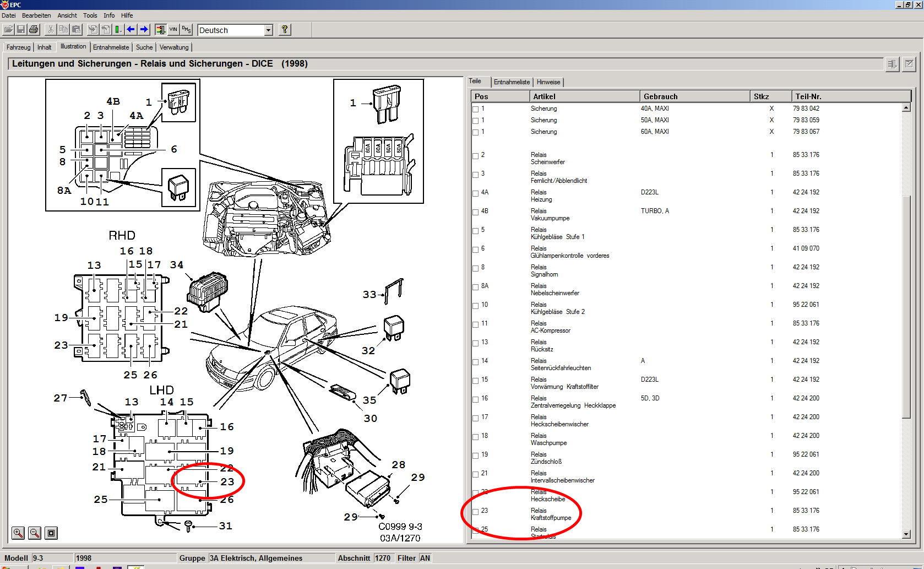
Task: Toggle the colored-lines filter toolbar icon
Action: click(x=160, y=30)
